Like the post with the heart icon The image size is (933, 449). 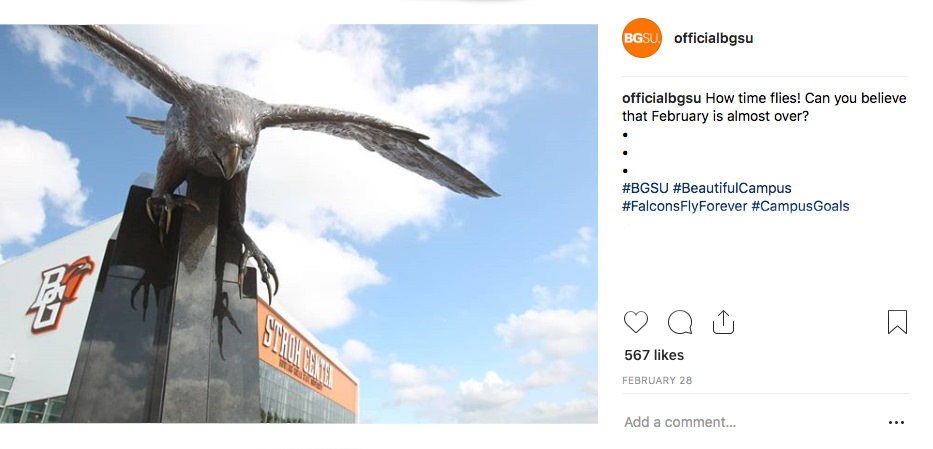[x=635, y=322]
